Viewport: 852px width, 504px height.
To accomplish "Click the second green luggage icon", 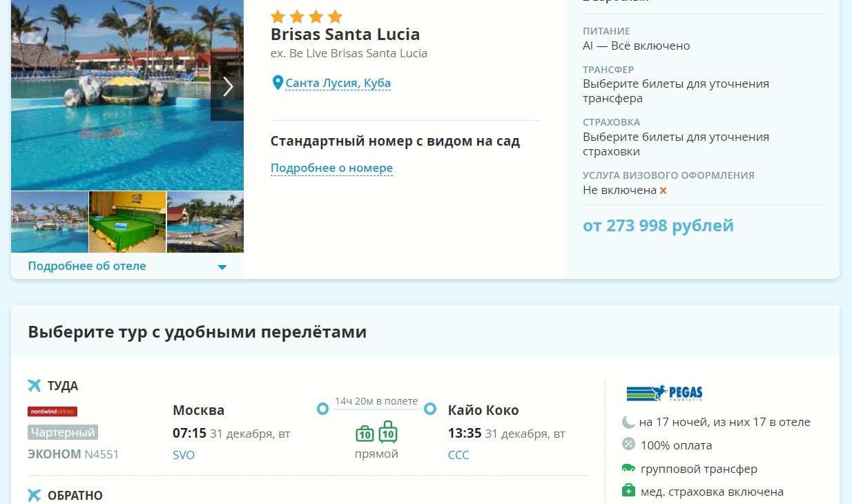I will coord(388,432).
